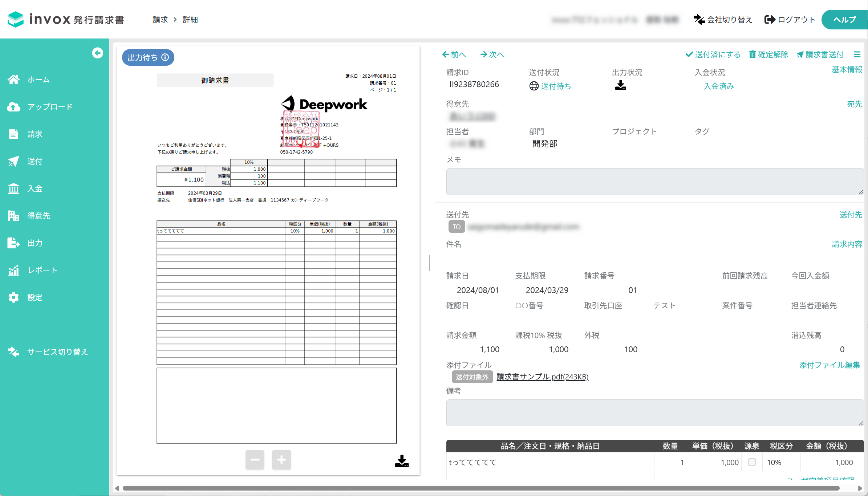This screenshot has width=868, height=496.
Task: Click the info icon on 出力待ち badge
Action: (165, 57)
